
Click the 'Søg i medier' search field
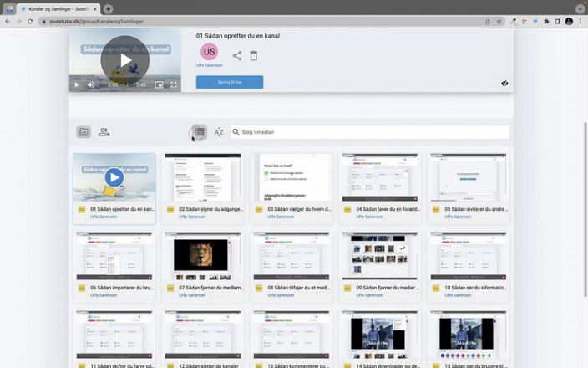coord(370,132)
